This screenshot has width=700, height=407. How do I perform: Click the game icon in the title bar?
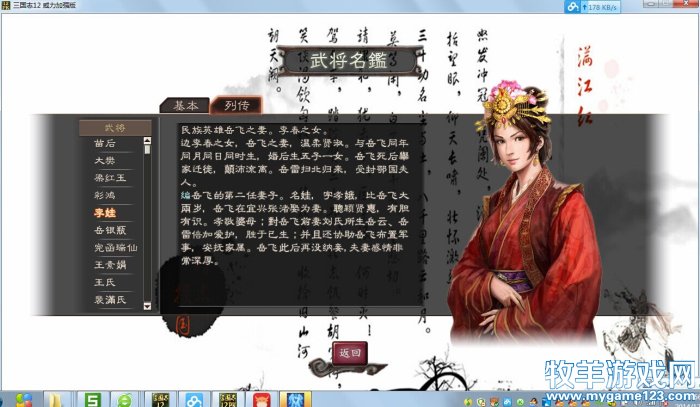pos(5,5)
